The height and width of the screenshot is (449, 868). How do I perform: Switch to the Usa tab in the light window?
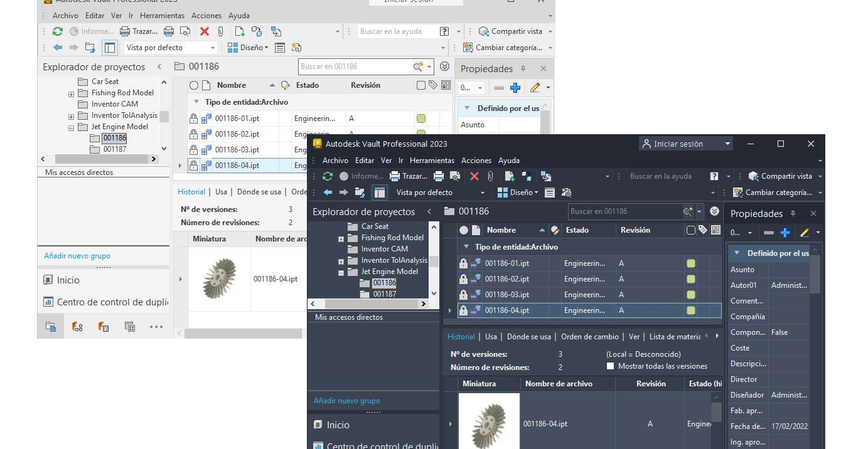pos(221,192)
